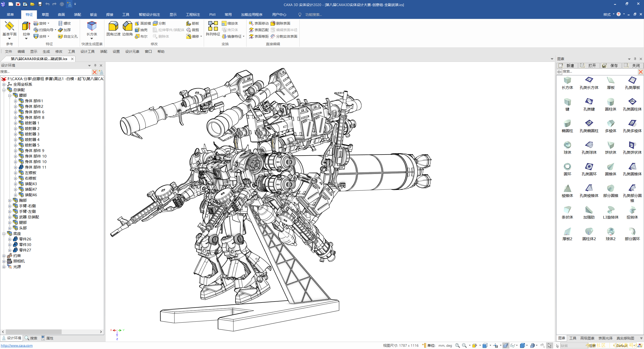This screenshot has width=644, height=349.
Task: Open the www.caxa.com link
Action: (17, 346)
